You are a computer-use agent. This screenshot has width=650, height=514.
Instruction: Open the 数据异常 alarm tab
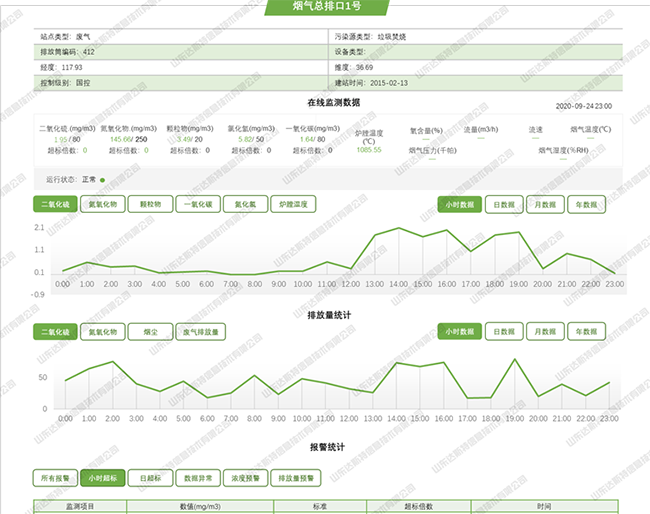click(x=198, y=478)
